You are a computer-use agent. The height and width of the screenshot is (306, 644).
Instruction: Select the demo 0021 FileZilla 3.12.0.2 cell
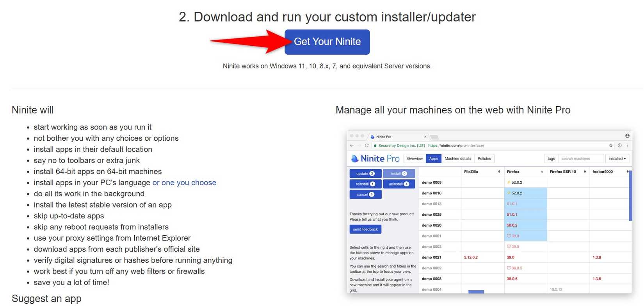click(x=483, y=258)
